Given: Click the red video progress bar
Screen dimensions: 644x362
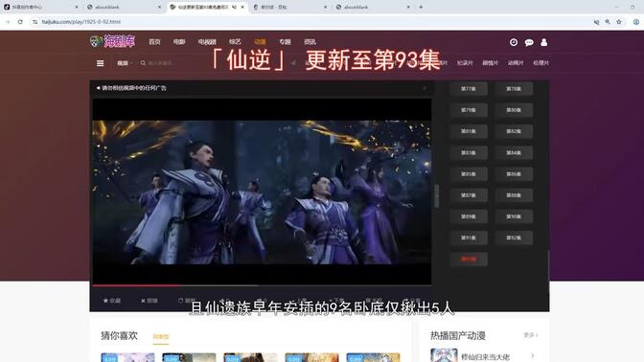Looking at the screenshot, I should [x=135, y=284].
